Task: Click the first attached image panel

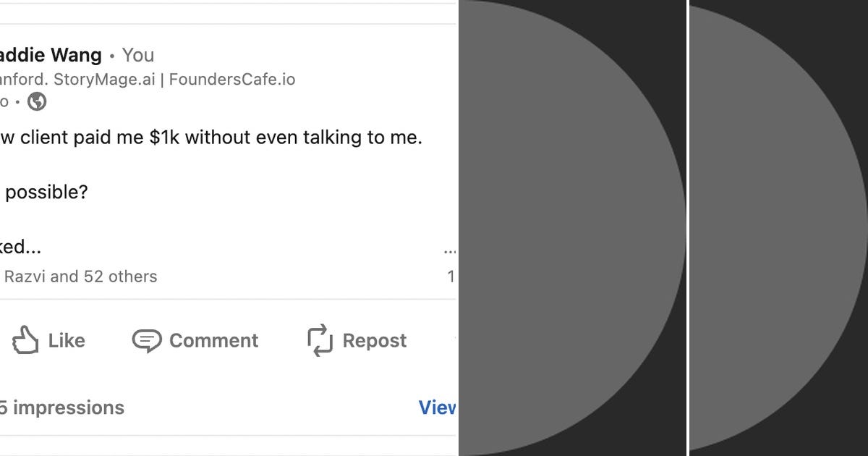Action: [x=571, y=228]
